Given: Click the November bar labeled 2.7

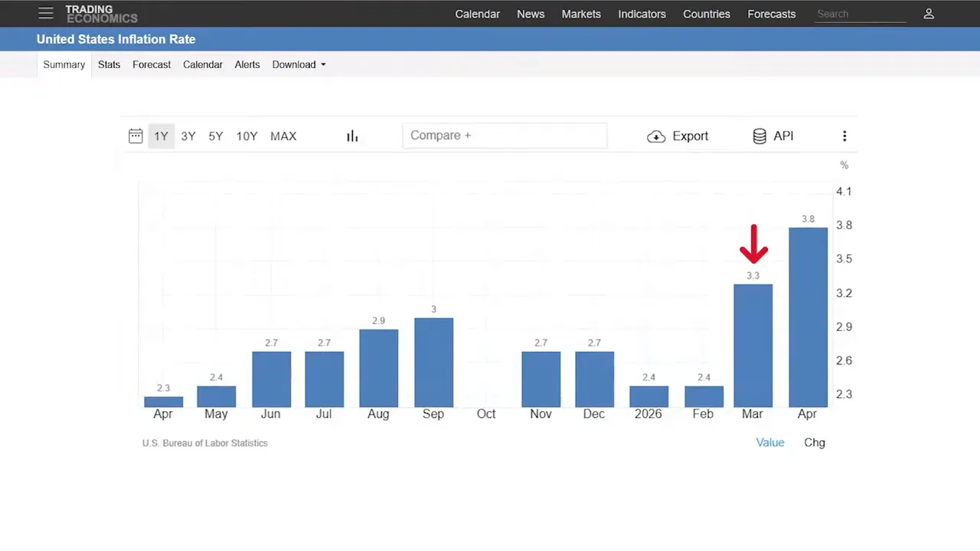Looking at the screenshot, I should point(541,380).
